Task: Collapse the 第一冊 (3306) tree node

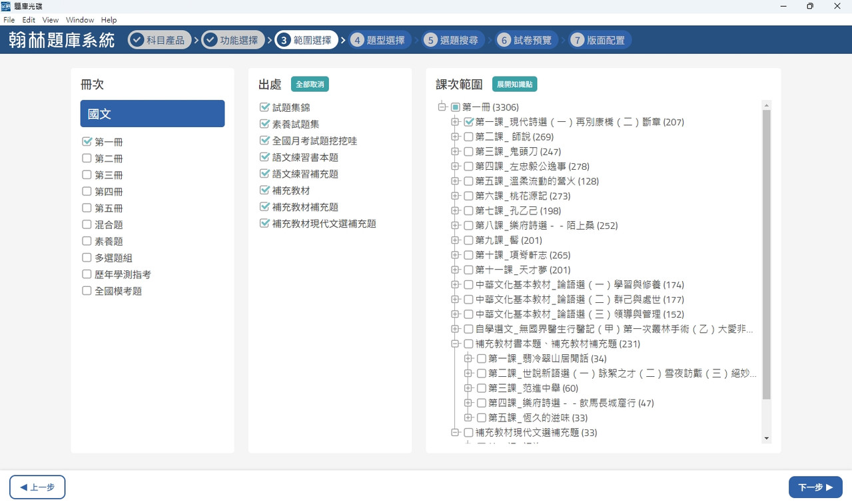Action: (x=442, y=107)
